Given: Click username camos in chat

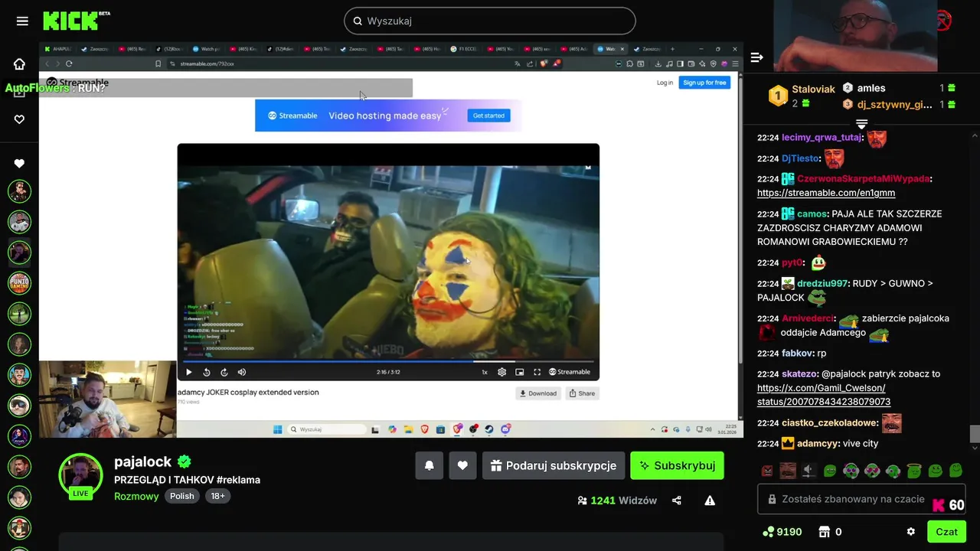Looking at the screenshot, I should click(812, 214).
